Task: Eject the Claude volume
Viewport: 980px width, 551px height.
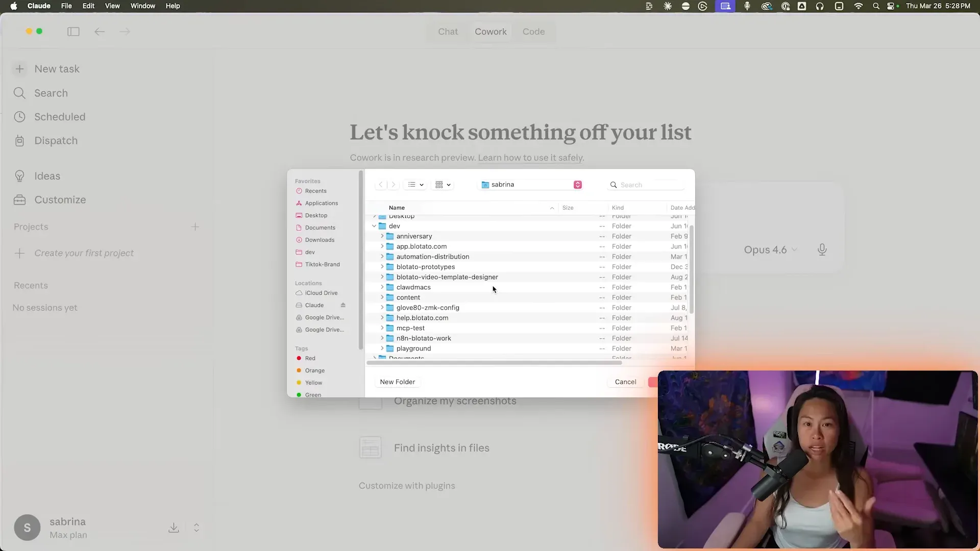Action: [x=343, y=305]
